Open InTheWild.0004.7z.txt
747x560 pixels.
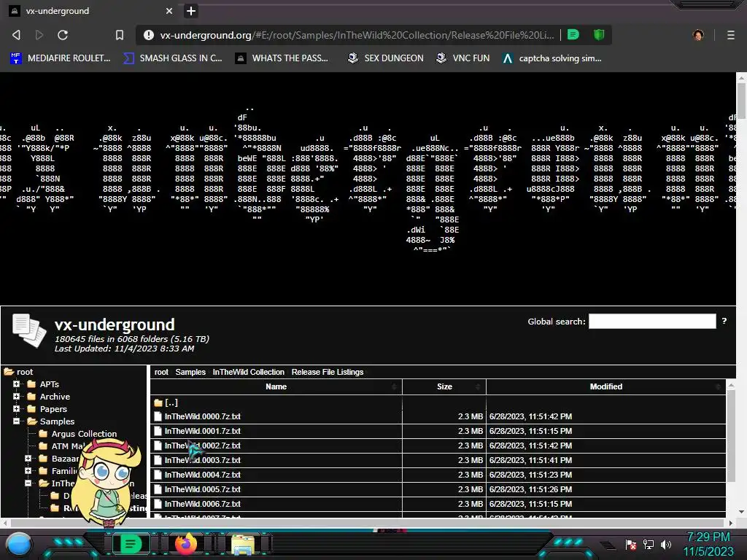click(x=203, y=475)
